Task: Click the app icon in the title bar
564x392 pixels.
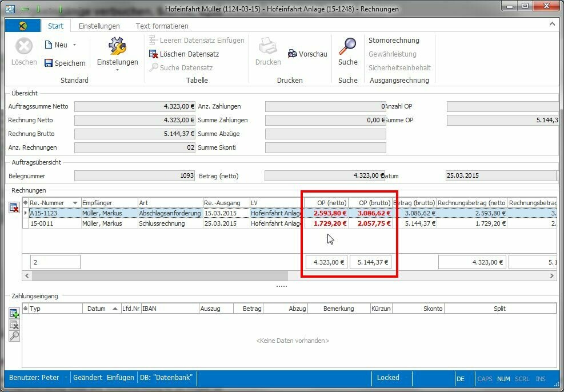Action: coord(10,9)
